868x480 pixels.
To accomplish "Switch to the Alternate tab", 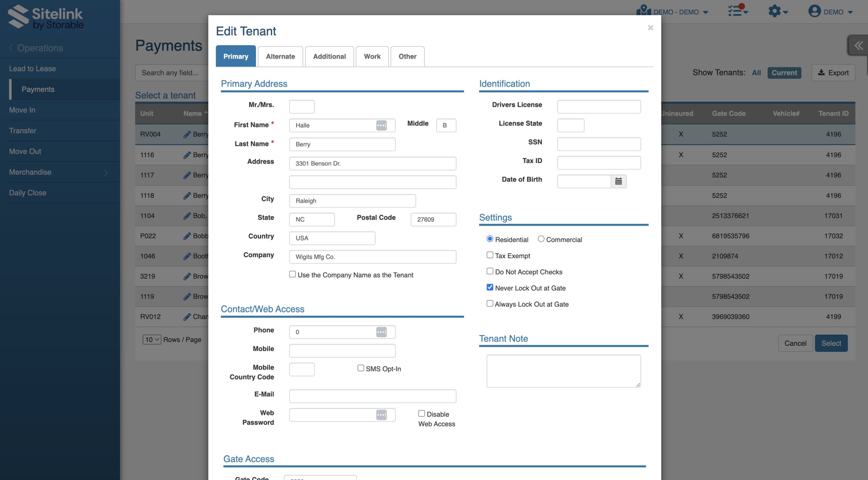I will click(x=280, y=56).
